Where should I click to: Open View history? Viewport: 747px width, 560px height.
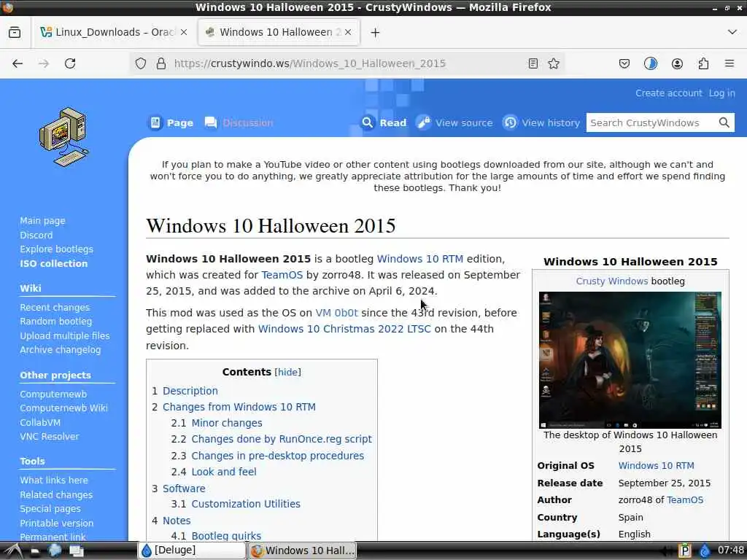pos(542,122)
